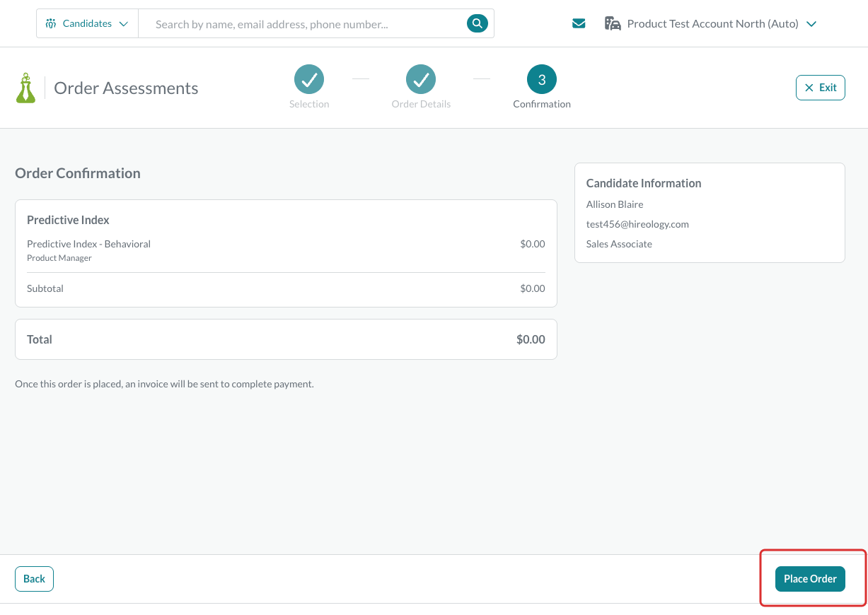Select the Order Details step label
The image size is (868, 615).
click(421, 104)
